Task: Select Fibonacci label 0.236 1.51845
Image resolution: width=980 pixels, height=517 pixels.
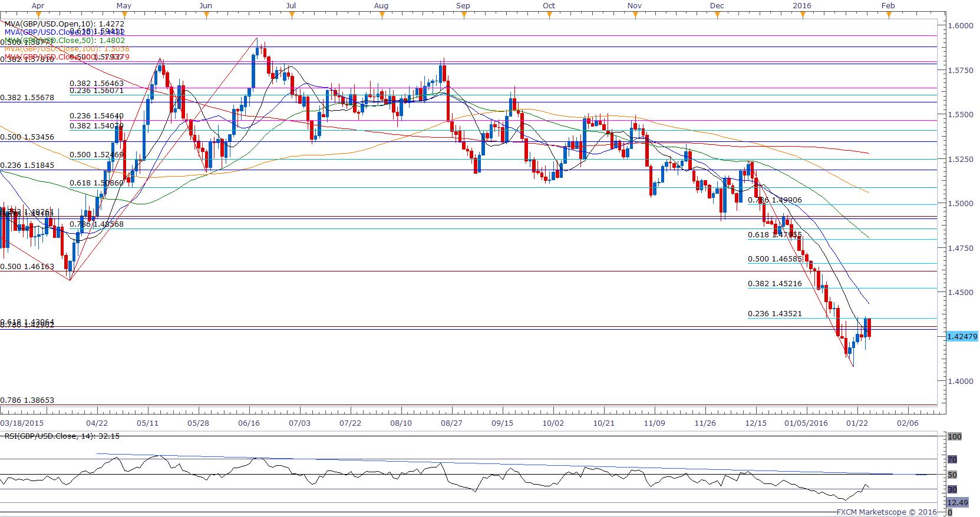Action: [27, 166]
